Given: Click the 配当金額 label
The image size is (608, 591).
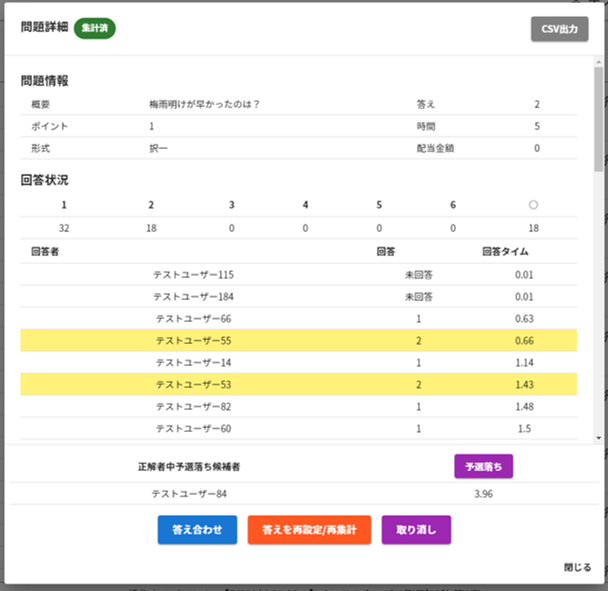Looking at the screenshot, I should coord(435,148).
